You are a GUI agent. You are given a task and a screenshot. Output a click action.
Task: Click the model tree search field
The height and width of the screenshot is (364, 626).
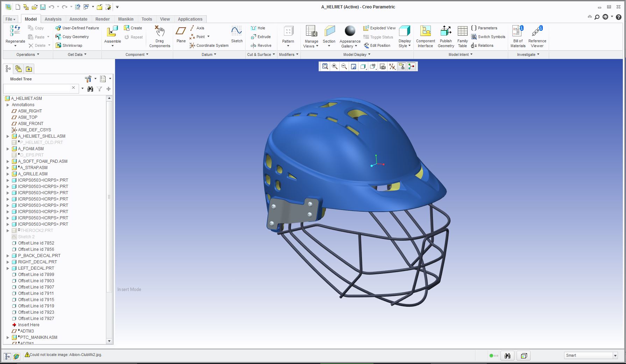(x=37, y=88)
